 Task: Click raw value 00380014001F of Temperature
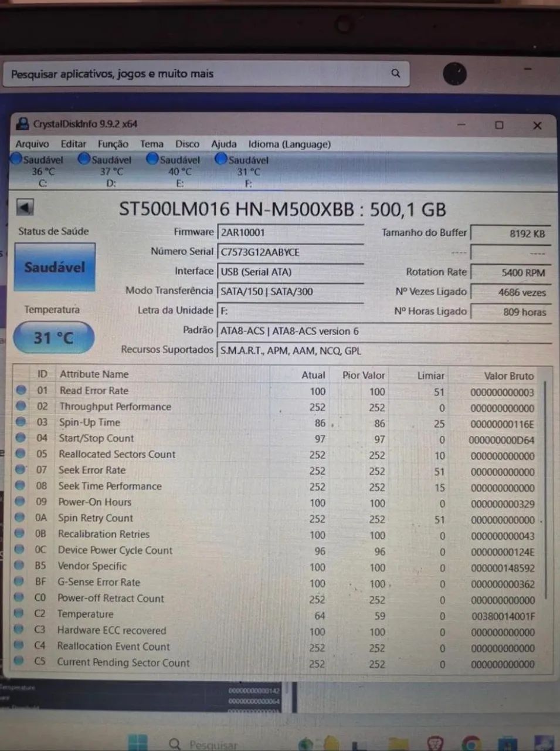click(503, 616)
